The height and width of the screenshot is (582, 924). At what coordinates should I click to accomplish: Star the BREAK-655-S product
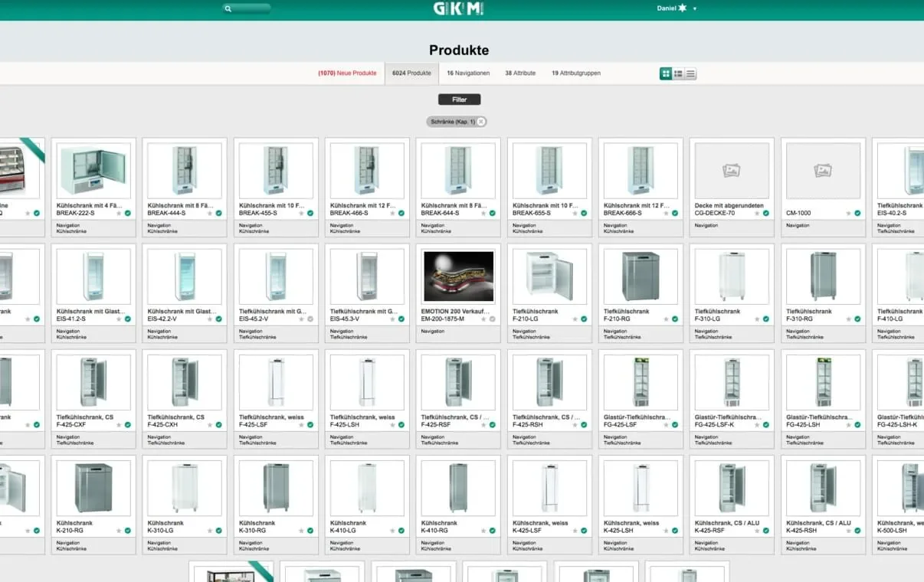click(x=575, y=213)
